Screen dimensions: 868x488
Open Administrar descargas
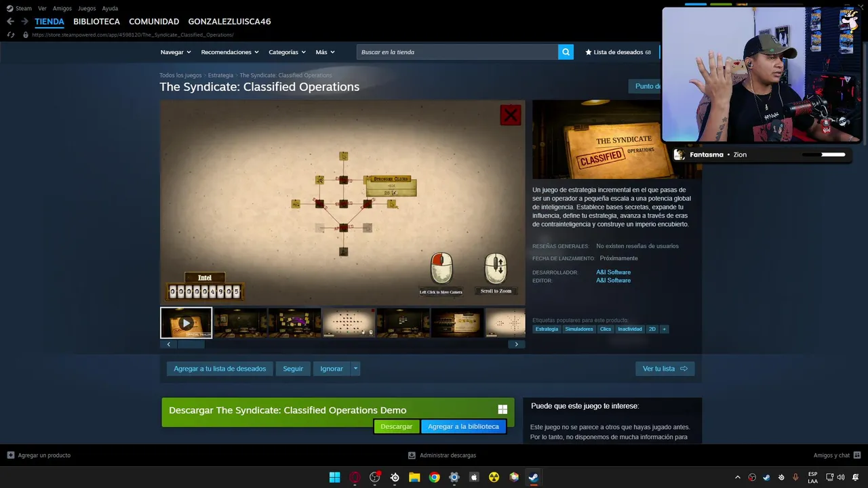coord(442,455)
